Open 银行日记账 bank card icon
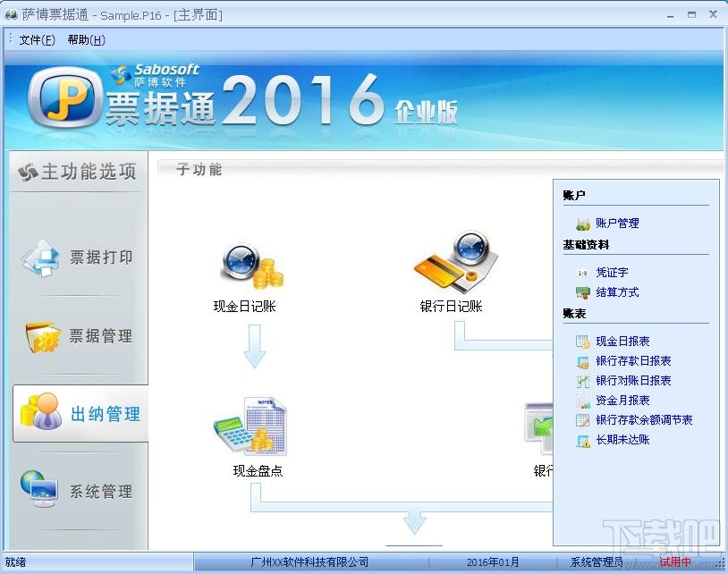This screenshot has width=728, height=574. [455, 262]
